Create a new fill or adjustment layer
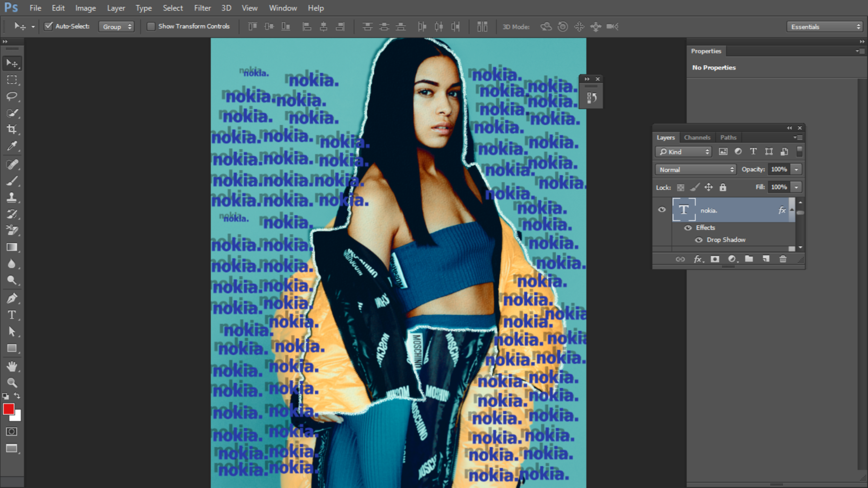The width and height of the screenshot is (868, 488). [x=732, y=259]
